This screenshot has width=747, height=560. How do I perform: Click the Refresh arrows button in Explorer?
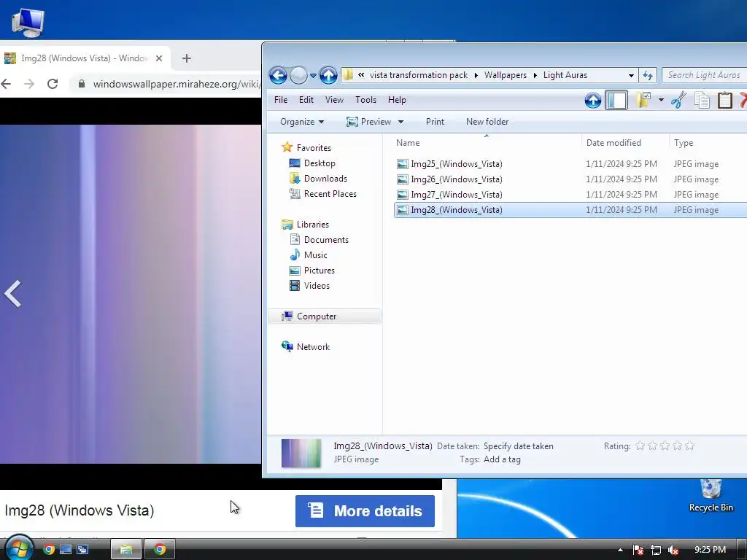(x=648, y=75)
